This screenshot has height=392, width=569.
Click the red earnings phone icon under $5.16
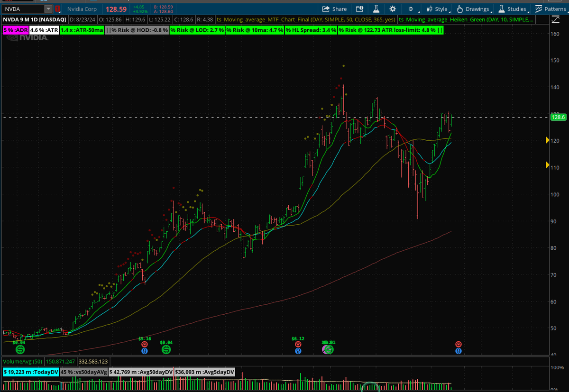pos(145,345)
